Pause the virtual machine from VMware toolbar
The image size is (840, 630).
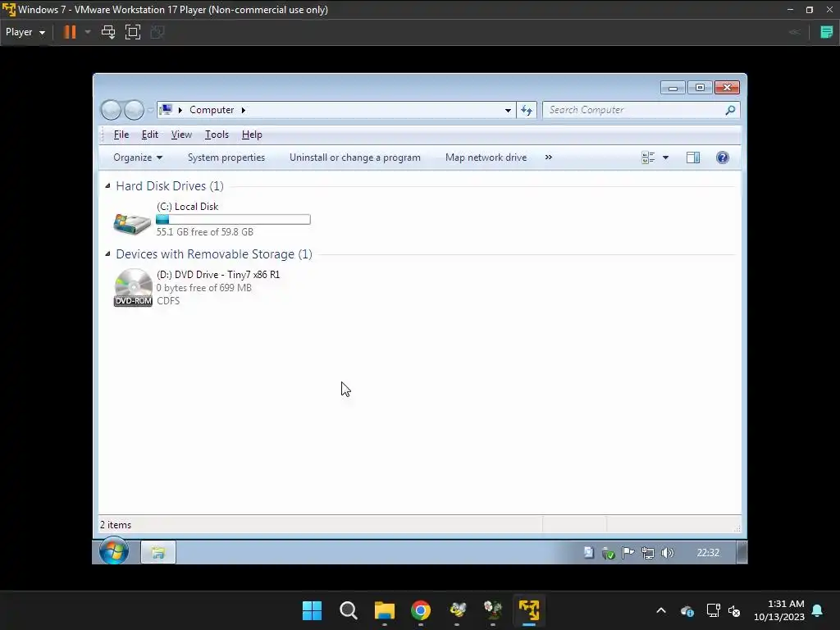click(70, 32)
